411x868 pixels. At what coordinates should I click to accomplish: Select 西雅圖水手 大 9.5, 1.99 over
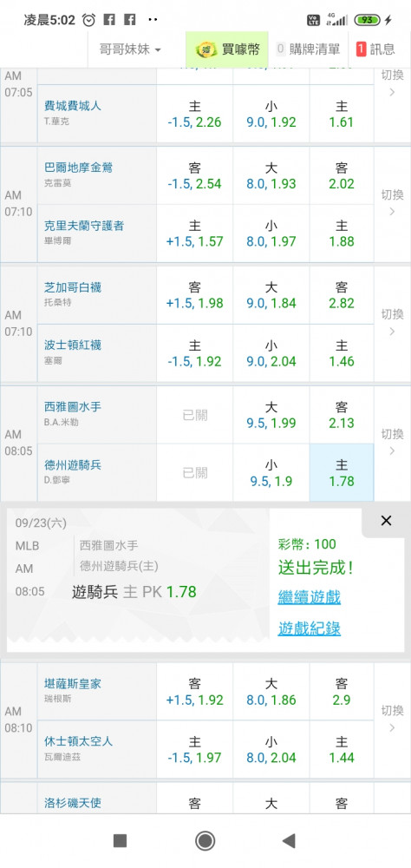coord(271,415)
